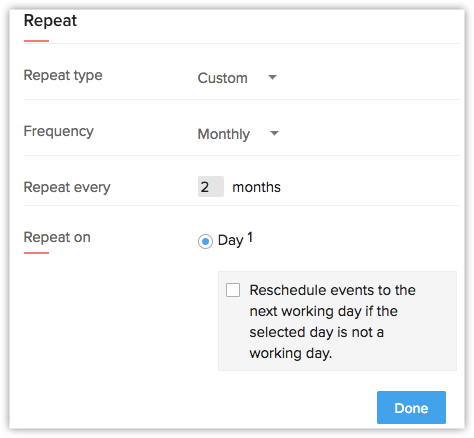Enable reschedule to next working day checkbox
Image resolution: width=474 pixels, height=438 pixels.
tap(233, 290)
